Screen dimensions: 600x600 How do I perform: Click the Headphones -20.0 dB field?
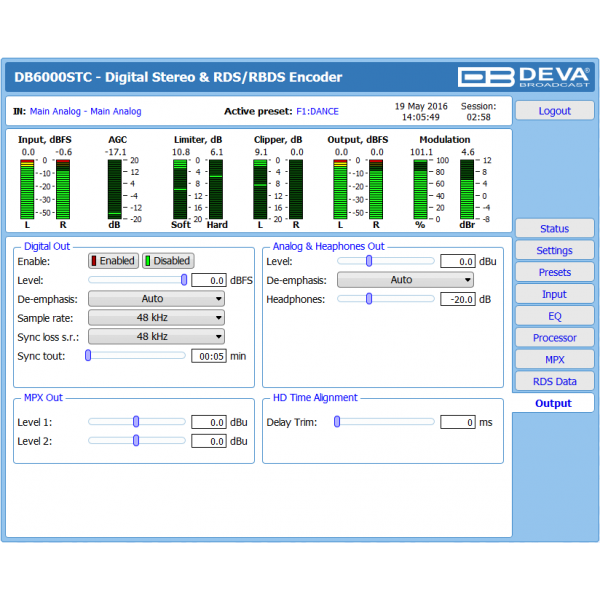(458, 299)
